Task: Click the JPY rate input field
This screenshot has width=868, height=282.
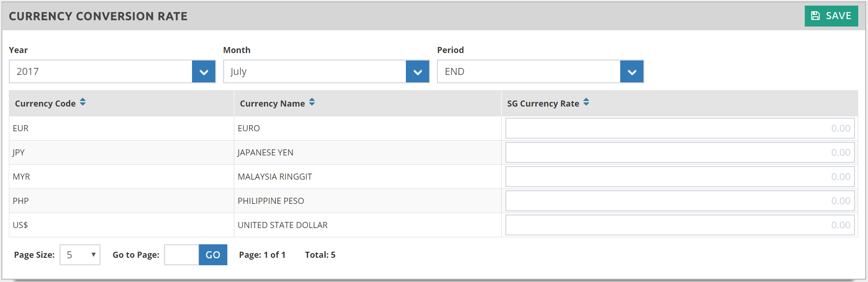Action: tap(680, 153)
